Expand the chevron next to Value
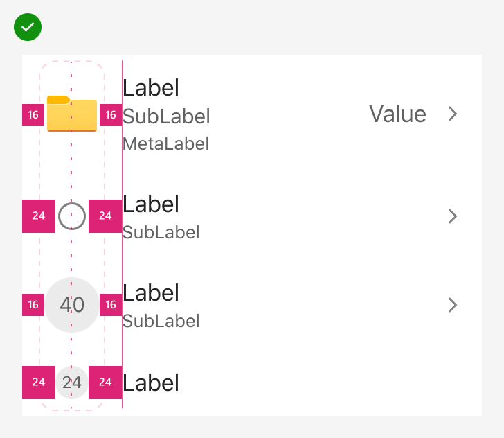This screenshot has height=438, width=504. (453, 114)
